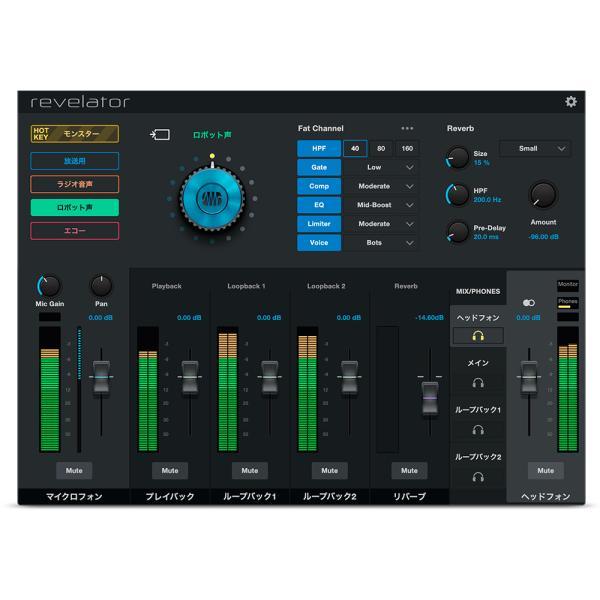Click the Reverb Size knob

point(458,157)
